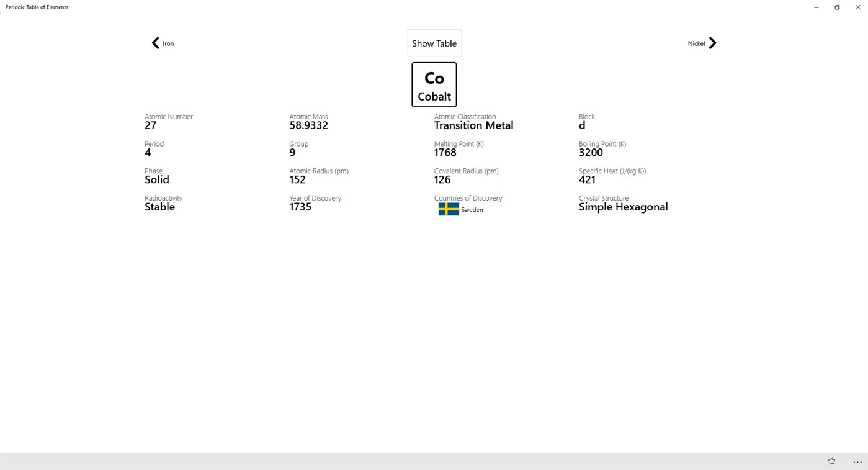Minimize the Periodic Table window
Viewport: 868px width, 470px height.
point(816,7)
